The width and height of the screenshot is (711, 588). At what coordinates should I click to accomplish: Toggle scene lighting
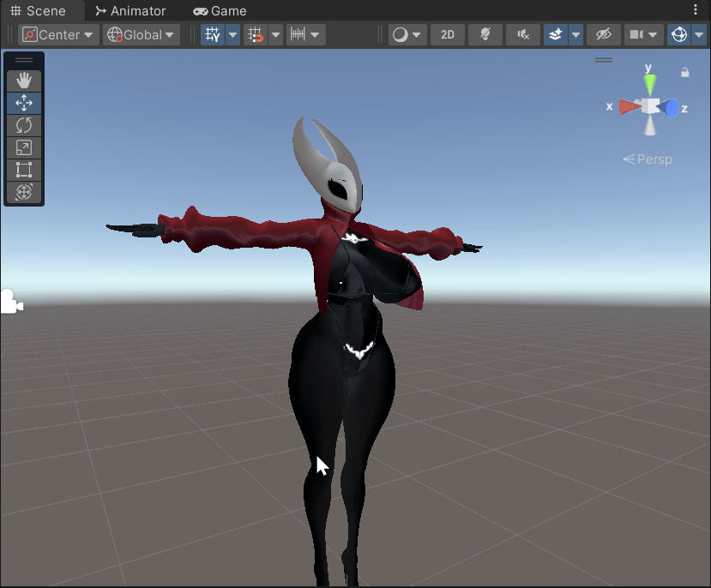(x=485, y=35)
